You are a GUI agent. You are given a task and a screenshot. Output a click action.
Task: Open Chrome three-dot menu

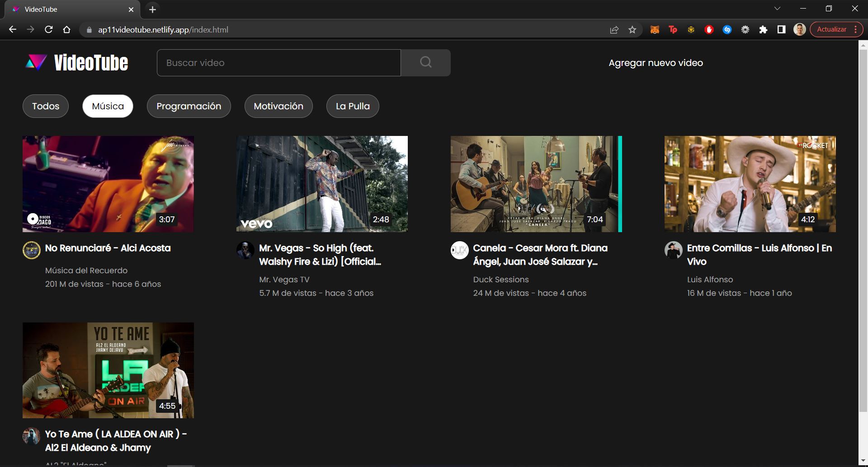(856, 29)
